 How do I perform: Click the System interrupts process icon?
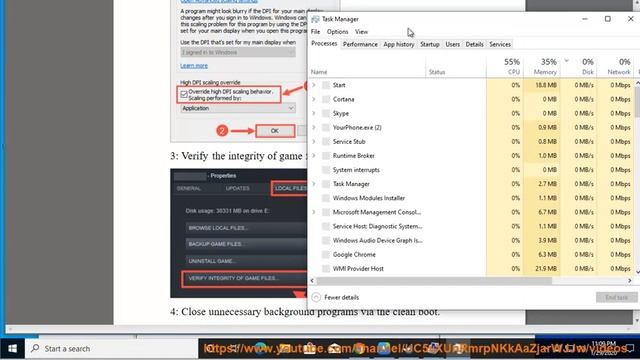pos(326,170)
